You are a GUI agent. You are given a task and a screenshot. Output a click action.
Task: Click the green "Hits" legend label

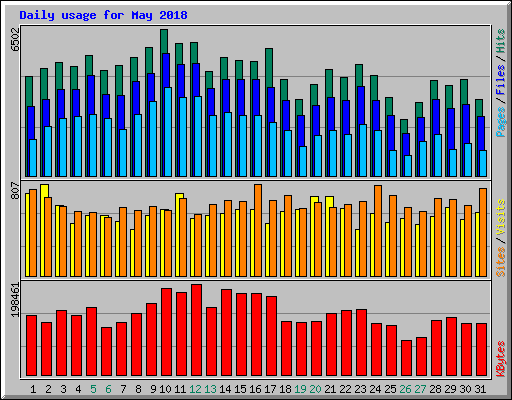[501, 41]
